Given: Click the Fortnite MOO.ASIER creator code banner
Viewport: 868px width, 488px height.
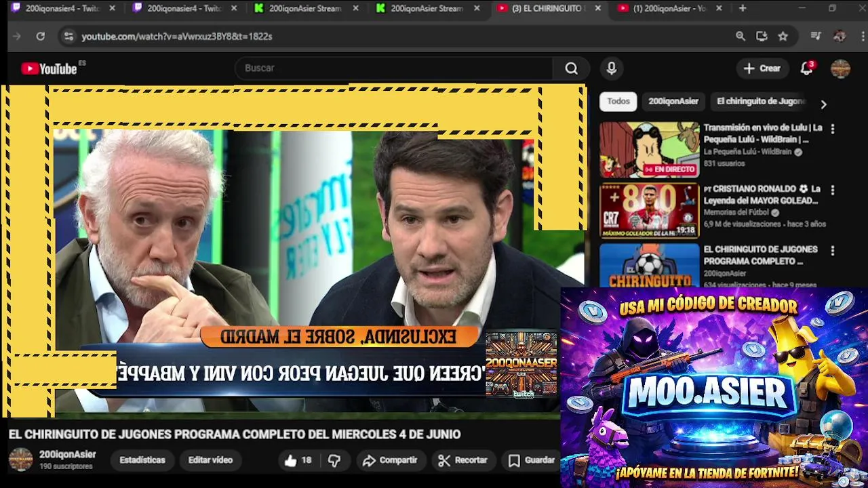Looking at the screenshot, I should pos(714,387).
